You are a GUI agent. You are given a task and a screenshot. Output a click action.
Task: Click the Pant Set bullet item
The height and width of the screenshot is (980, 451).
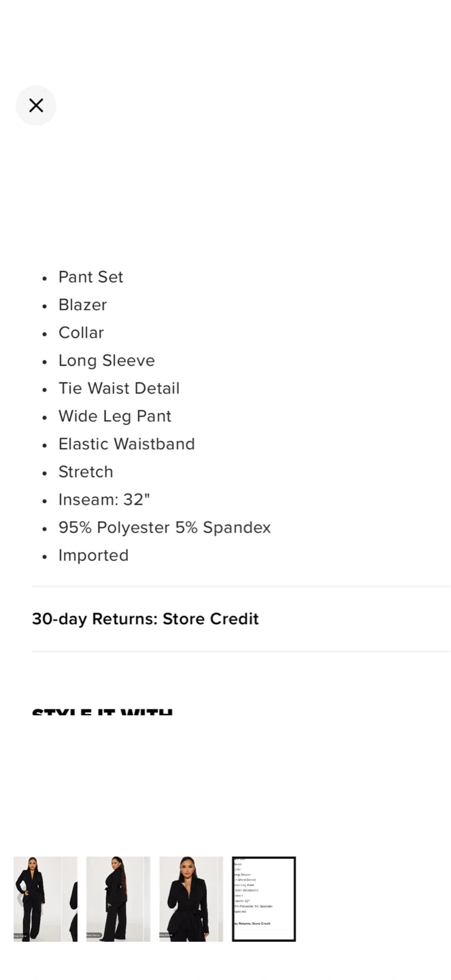click(x=90, y=277)
